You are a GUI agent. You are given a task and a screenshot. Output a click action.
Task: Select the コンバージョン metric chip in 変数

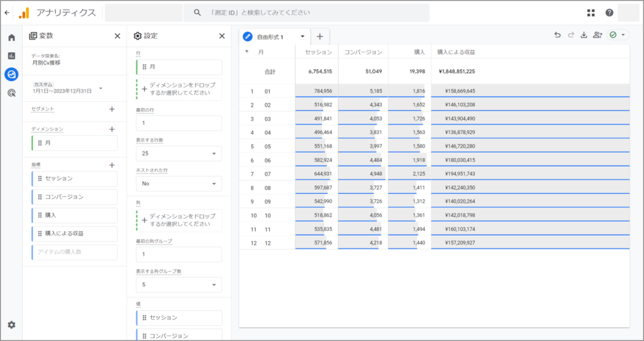pos(74,197)
